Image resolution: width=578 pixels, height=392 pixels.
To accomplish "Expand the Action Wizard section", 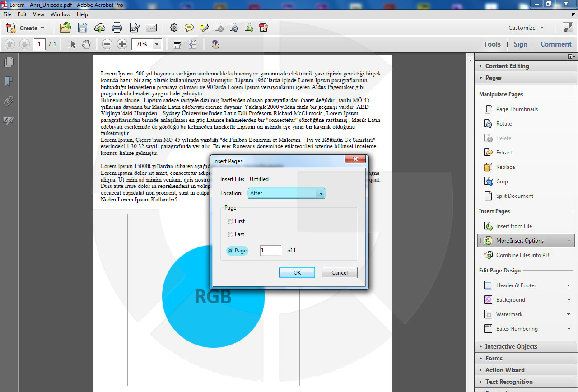I will pyautogui.click(x=526, y=370).
